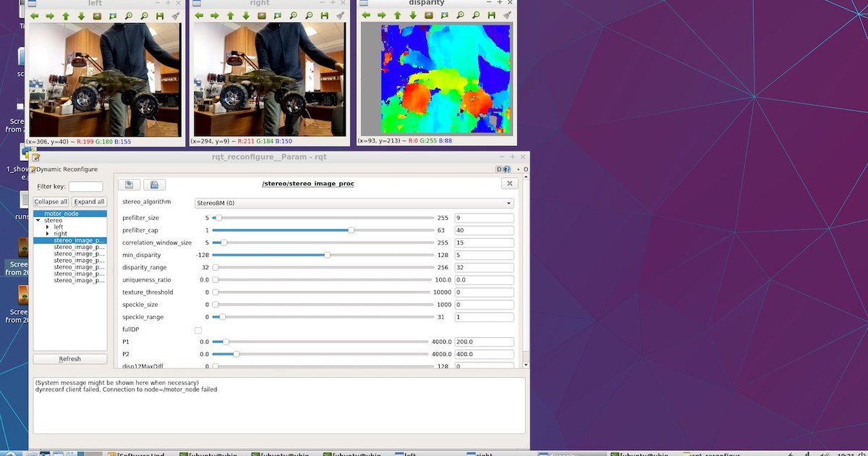Click the Filter key input field

pos(86,187)
